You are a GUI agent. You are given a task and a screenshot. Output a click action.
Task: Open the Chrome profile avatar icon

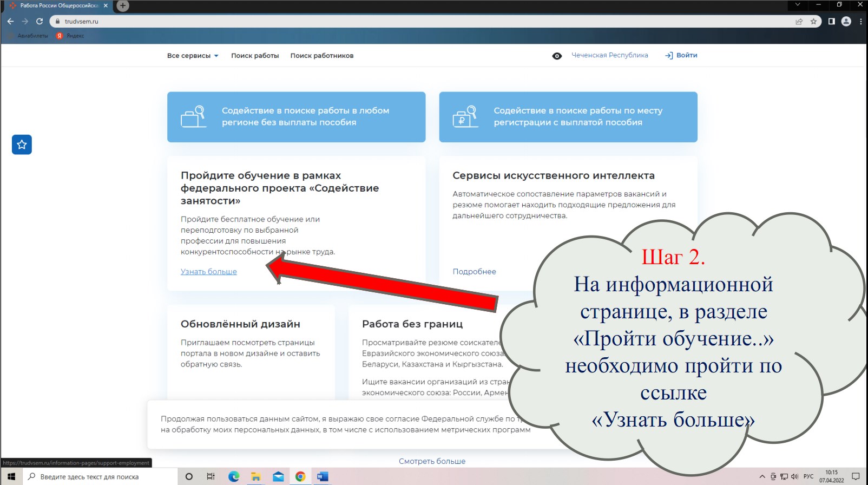pos(846,21)
